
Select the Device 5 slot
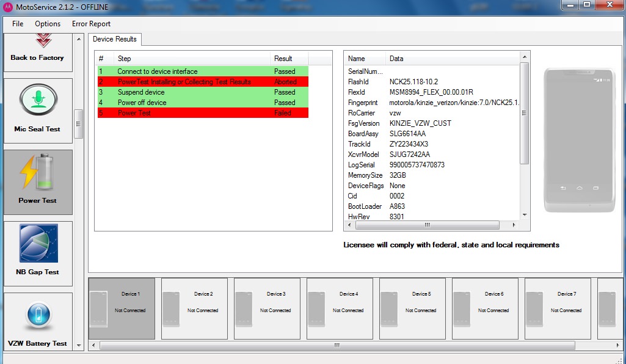coord(412,309)
